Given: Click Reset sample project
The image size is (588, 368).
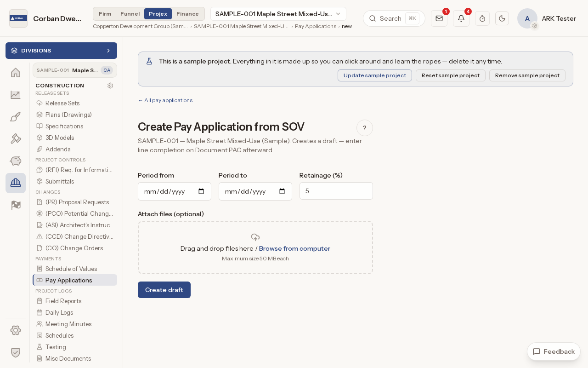Looking at the screenshot, I should (x=451, y=75).
